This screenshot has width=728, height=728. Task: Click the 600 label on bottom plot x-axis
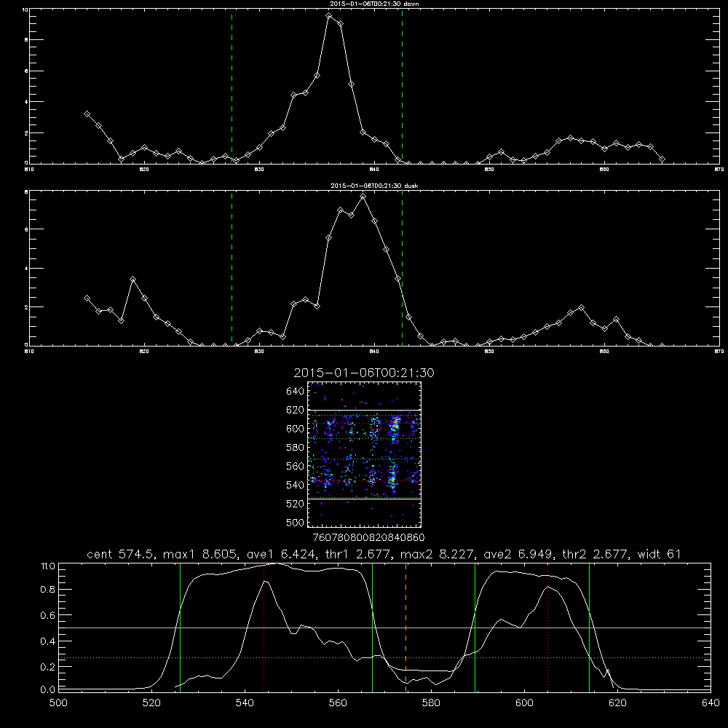pos(525,703)
